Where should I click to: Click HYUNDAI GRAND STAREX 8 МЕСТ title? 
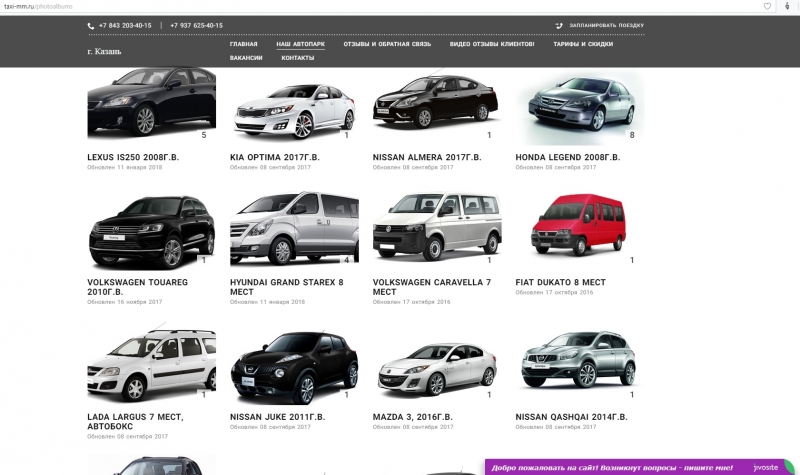point(287,287)
